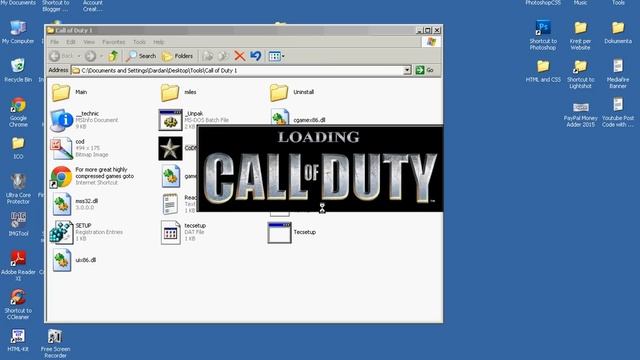Select the ICO folder on desktop
Image resolution: width=640 pixels, height=360 pixels.
[18, 148]
